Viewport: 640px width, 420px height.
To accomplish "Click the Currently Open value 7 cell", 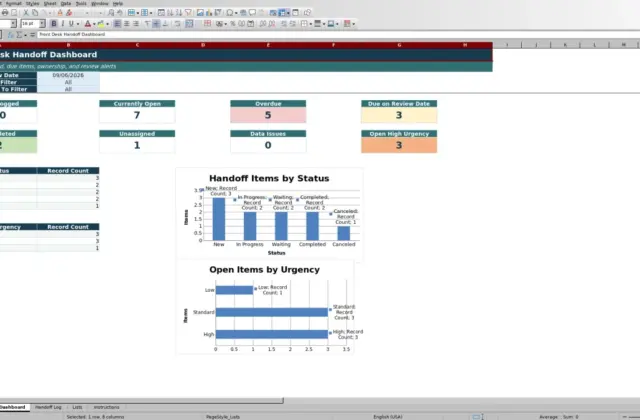I will coord(137,115).
